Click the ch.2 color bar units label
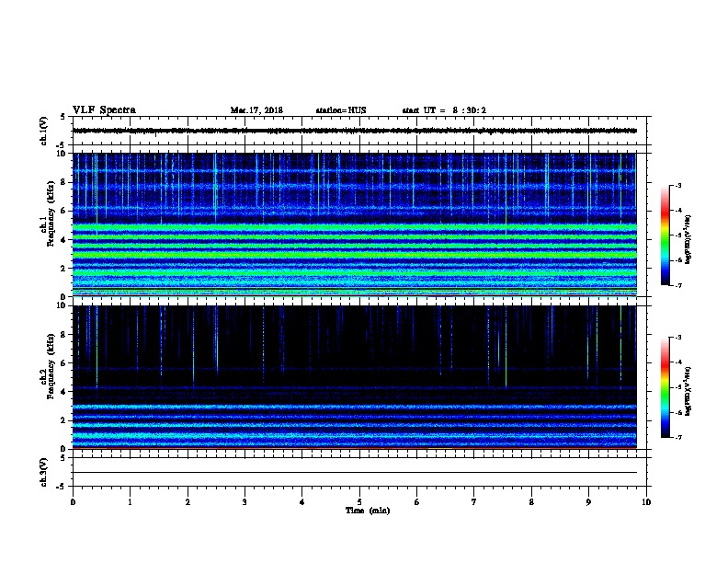The image size is (728, 563). tap(688, 391)
